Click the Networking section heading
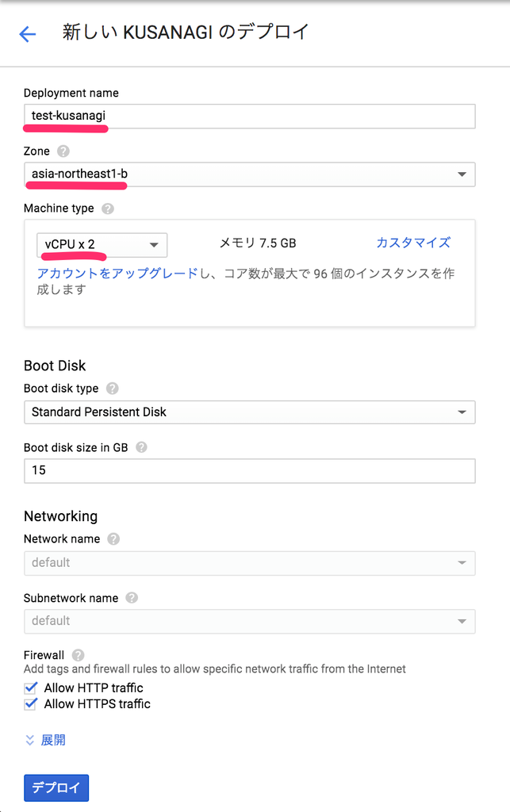Screen dimensions: 510x812 coord(60,516)
